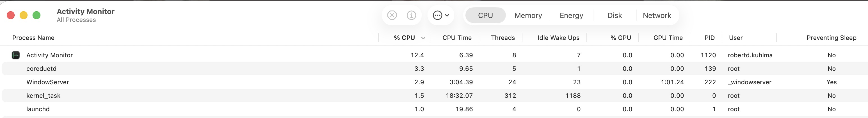This screenshot has height=118, width=868.
Task: Open the Disk tab
Action: pyautogui.click(x=614, y=15)
